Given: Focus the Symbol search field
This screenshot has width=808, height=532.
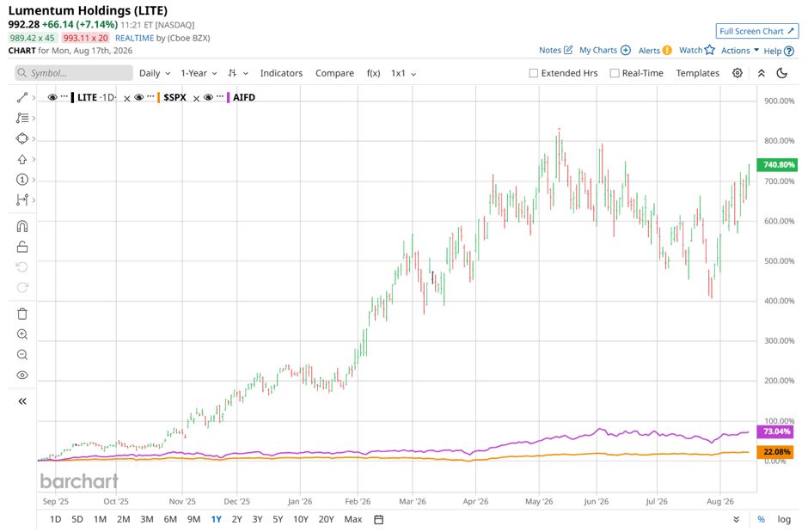Looking at the screenshot, I should [74, 73].
